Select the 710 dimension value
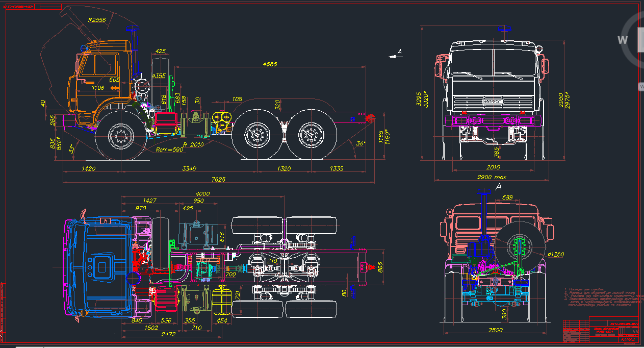This screenshot has height=348, width=644. [197, 328]
